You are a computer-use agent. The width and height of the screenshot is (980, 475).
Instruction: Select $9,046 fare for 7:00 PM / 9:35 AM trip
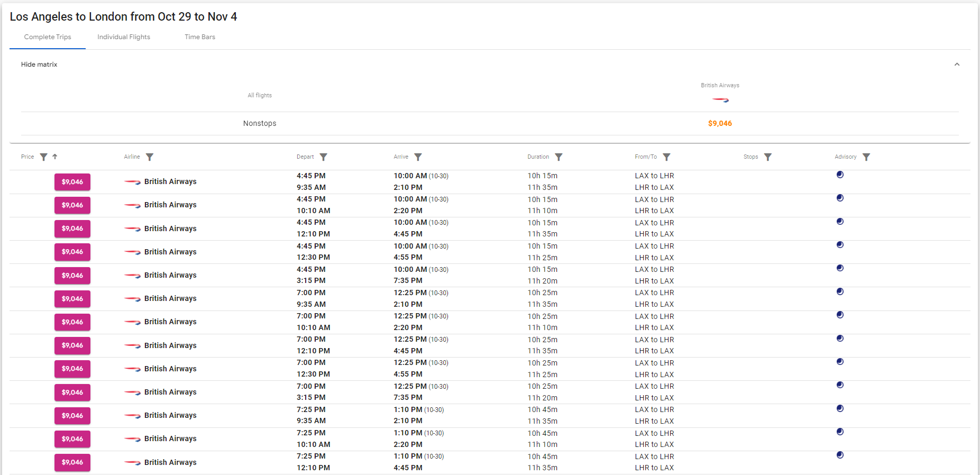coord(72,299)
